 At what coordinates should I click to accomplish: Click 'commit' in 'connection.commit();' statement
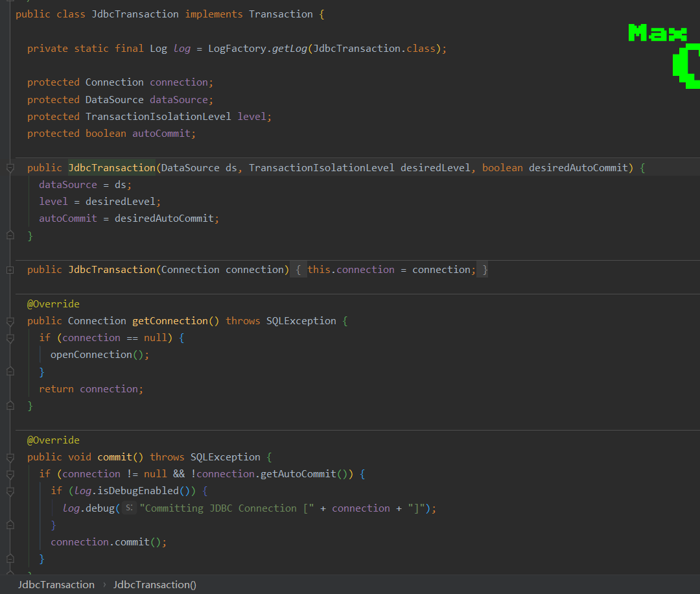click(132, 542)
